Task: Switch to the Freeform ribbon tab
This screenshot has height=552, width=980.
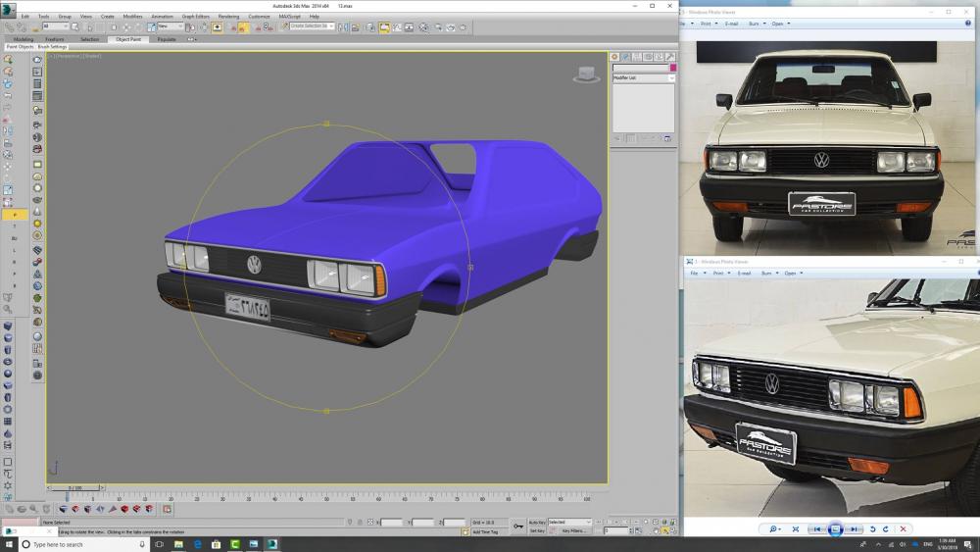Action: click(x=55, y=39)
